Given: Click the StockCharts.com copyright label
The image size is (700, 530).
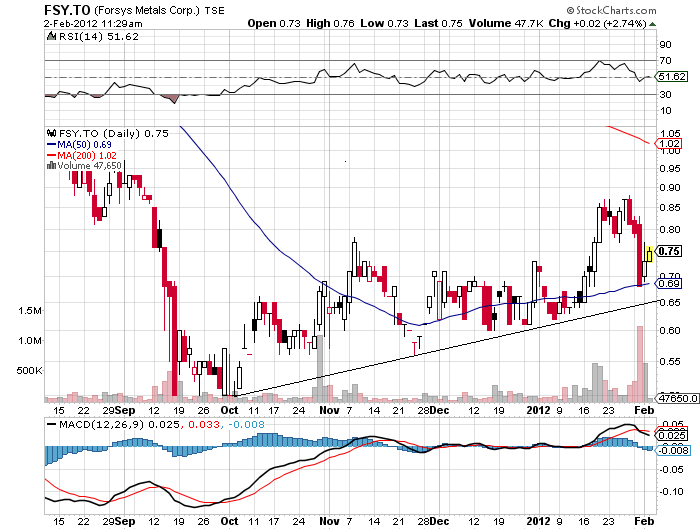Looking at the screenshot, I should pyautogui.click(x=611, y=10).
